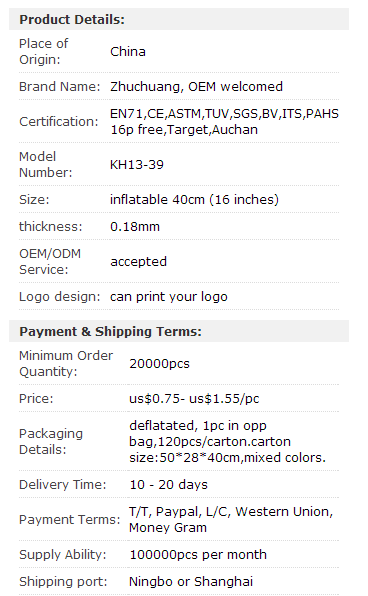The image size is (368, 596).
Task: Select the Place of Origin value China
Action: [x=128, y=52]
